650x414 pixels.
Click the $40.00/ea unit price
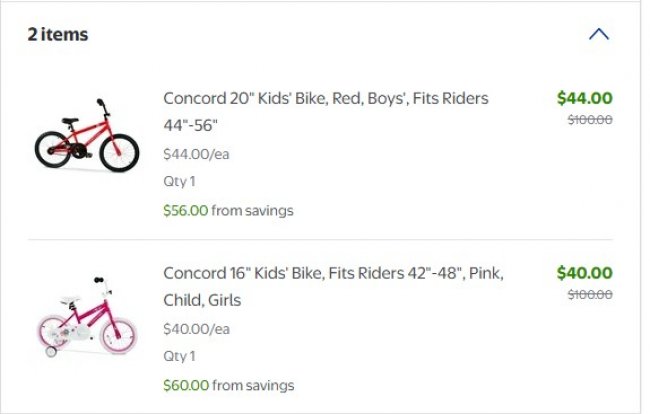click(197, 329)
